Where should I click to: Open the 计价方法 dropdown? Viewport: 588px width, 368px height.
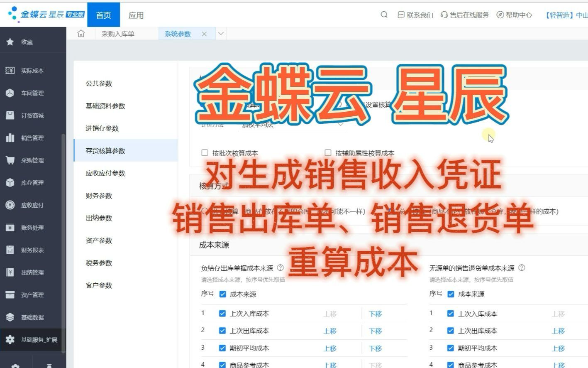tap(293, 125)
